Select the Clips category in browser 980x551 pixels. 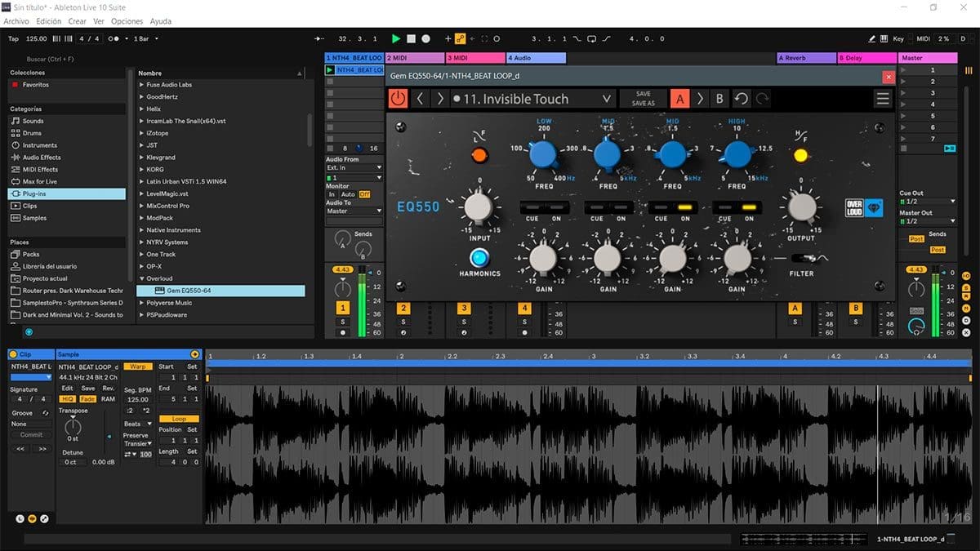[67, 207]
